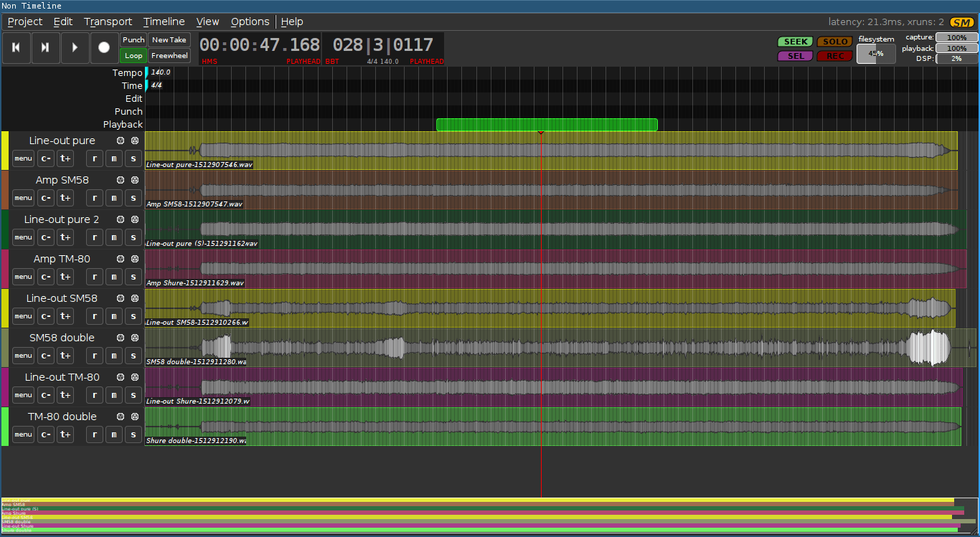Arm record on Line-out TM-80 track
The image size is (980, 537).
tap(95, 395)
